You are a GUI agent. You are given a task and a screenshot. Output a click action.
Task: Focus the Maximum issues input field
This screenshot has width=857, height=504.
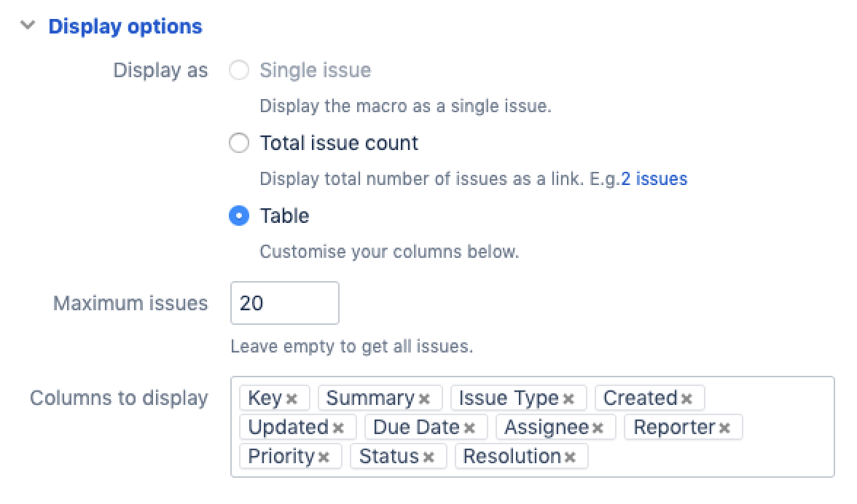coord(284,303)
